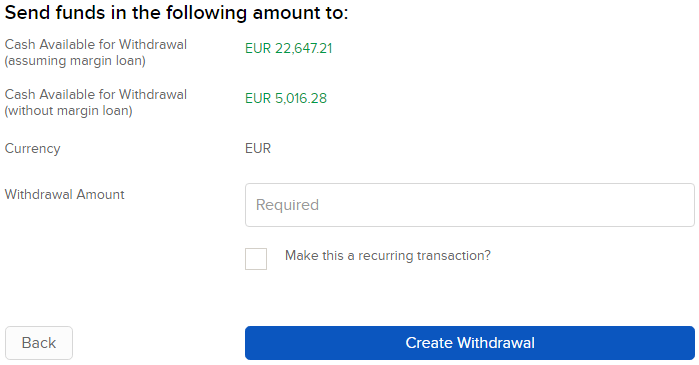Return to previous step with the Back button
The height and width of the screenshot is (365, 699).
pyautogui.click(x=39, y=343)
